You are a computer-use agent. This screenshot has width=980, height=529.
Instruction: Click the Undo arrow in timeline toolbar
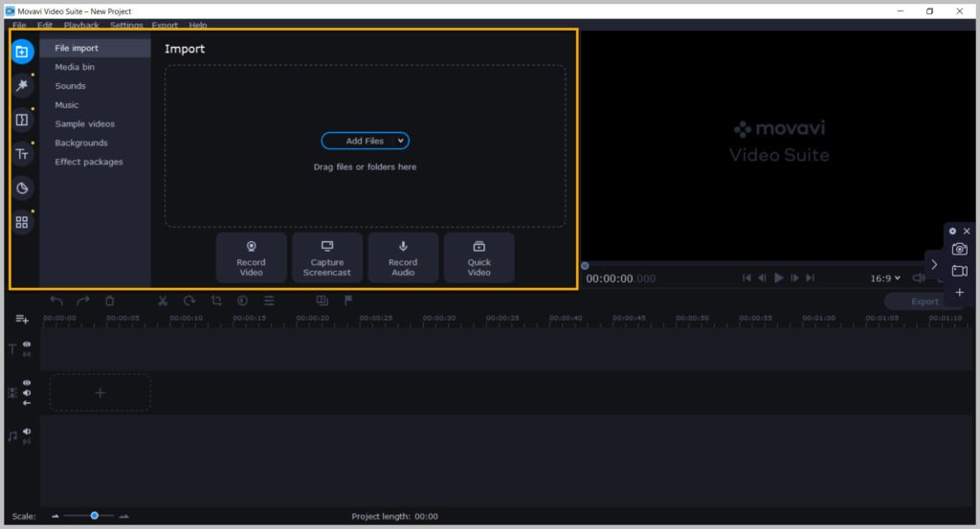56,301
